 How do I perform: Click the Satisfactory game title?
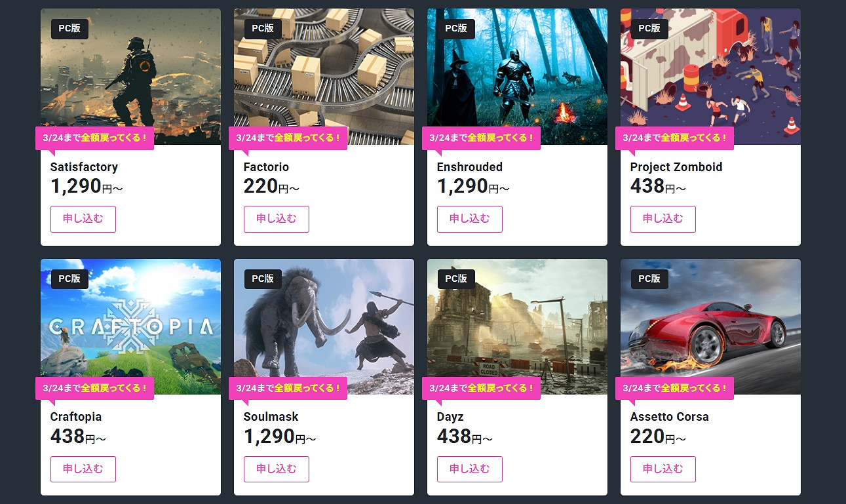click(x=84, y=167)
